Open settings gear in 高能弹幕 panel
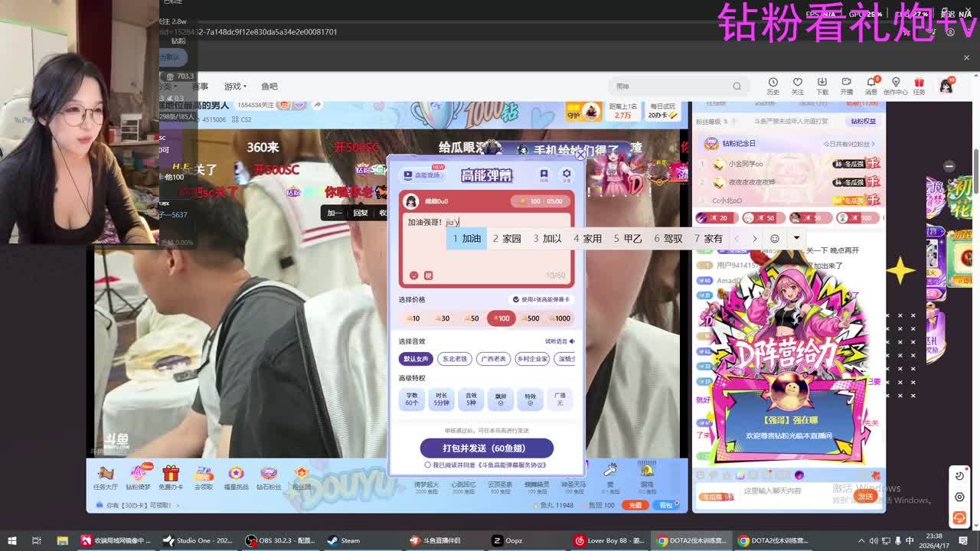 [x=567, y=174]
